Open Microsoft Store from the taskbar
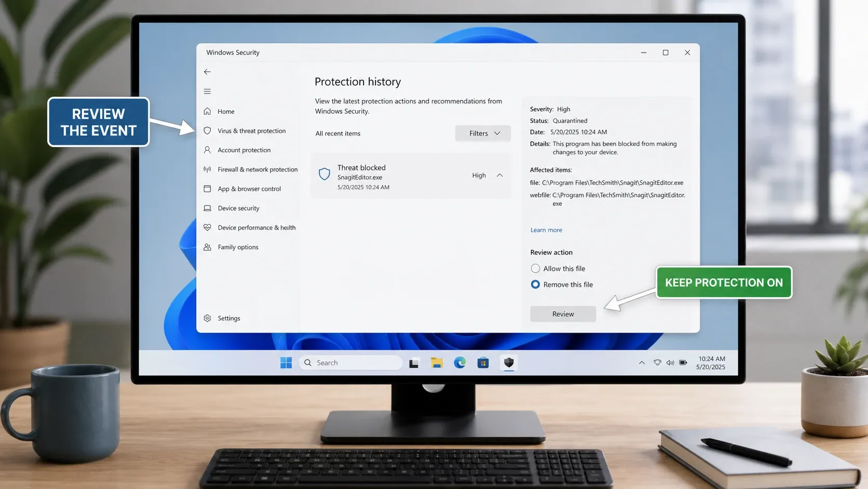 [483, 363]
